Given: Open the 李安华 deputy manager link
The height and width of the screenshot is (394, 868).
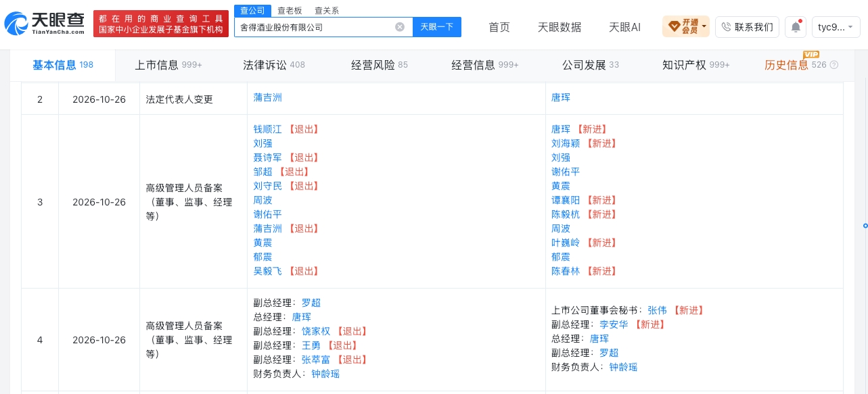Looking at the screenshot, I should (614, 324).
